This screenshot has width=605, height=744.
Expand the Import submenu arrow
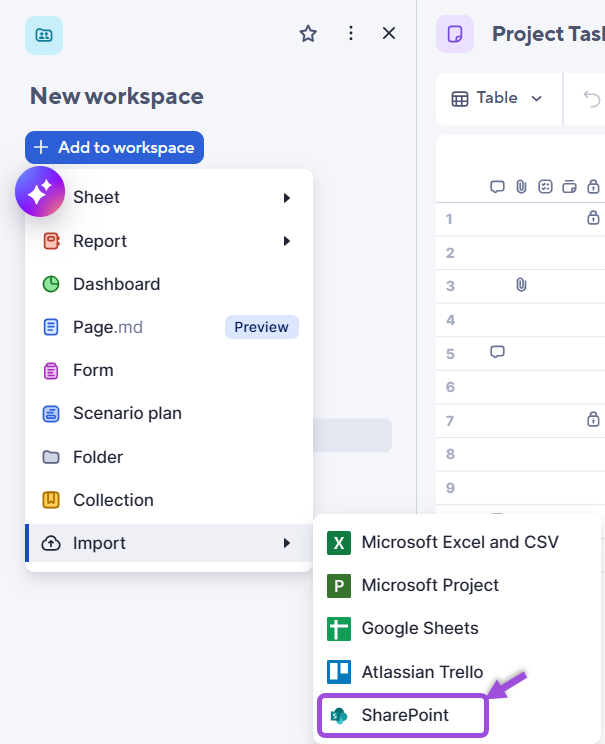[287, 543]
